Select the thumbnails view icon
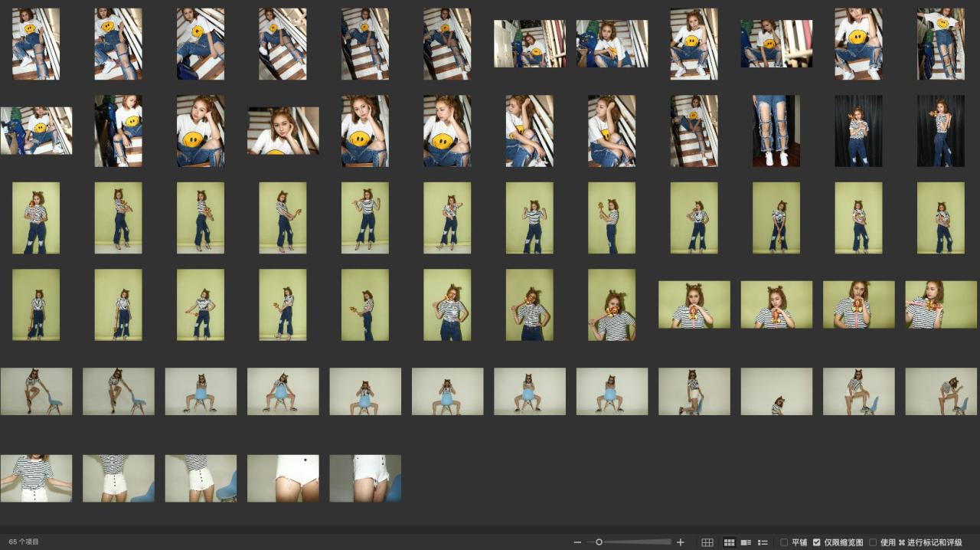The image size is (980, 550). pyautogui.click(x=729, y=542)
